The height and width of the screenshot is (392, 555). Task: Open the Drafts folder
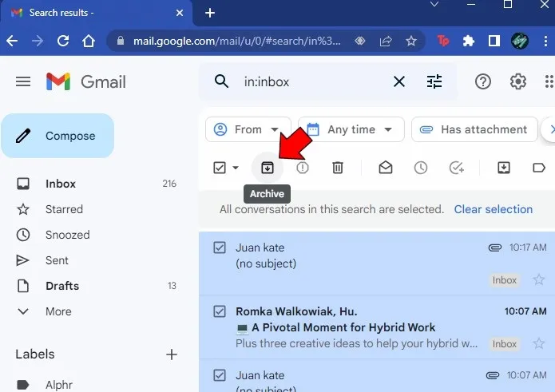point(62,286)
